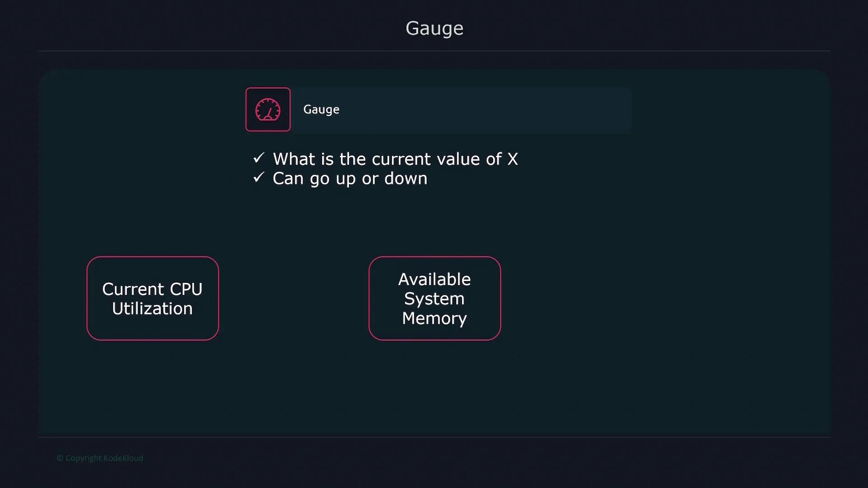Click the copyright symbol in the footer
This screenshot has height=488, width=868.
(60, 458)
